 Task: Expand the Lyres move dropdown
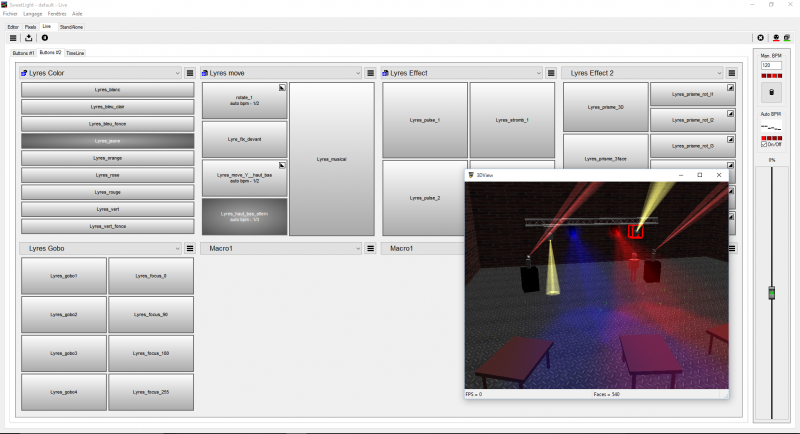click(x=357, y=73)
